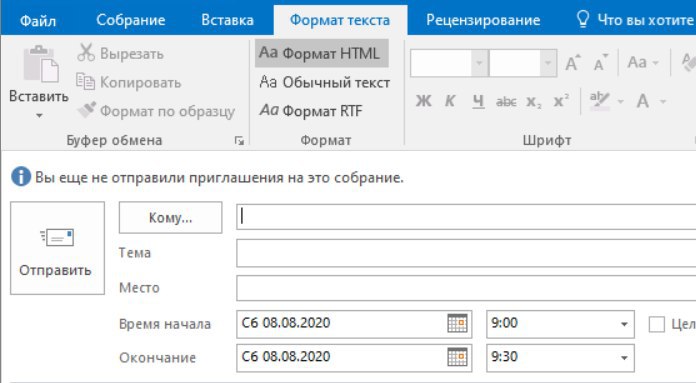Screen dimensions: 696x383
Task: Open the 9:30 end time dropdown
Action: click(624, 358)
